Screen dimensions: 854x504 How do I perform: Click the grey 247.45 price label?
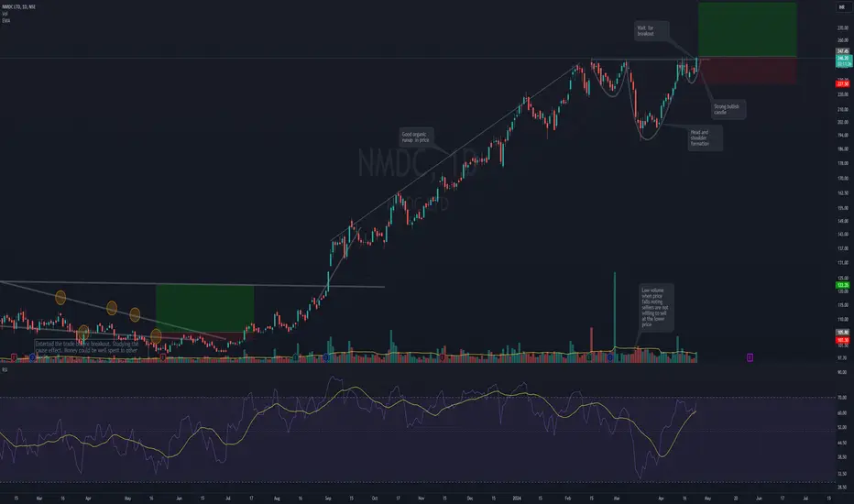click(x=842, y=51)
